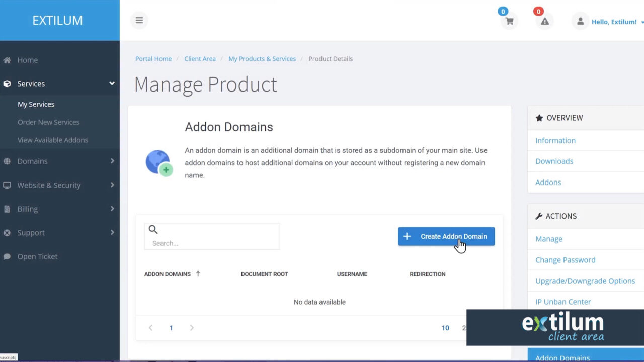Open the IP Unban Center link

[562, 302]
